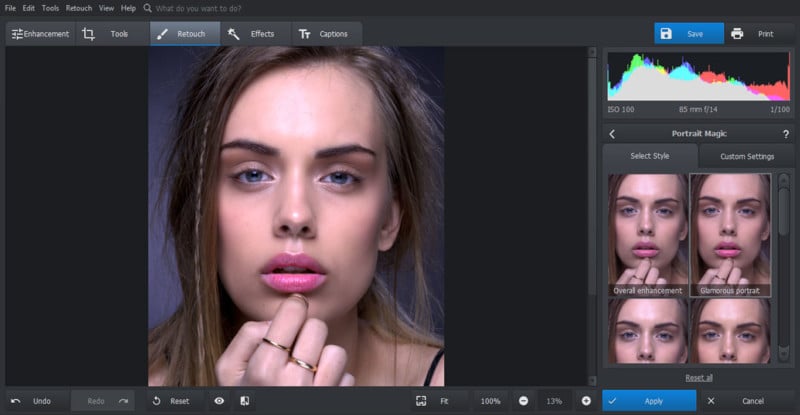
Task: Click the canvas vertical scrollbar
Action: (592, 216)
